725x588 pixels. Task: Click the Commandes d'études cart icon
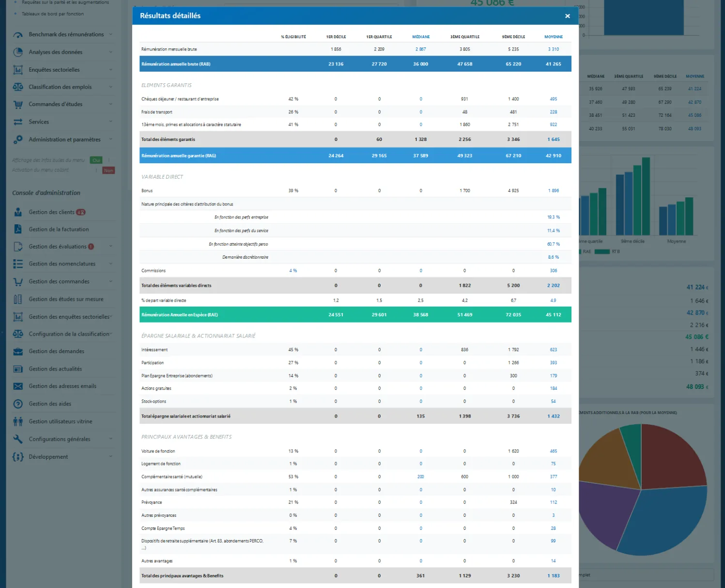(18, 105)
